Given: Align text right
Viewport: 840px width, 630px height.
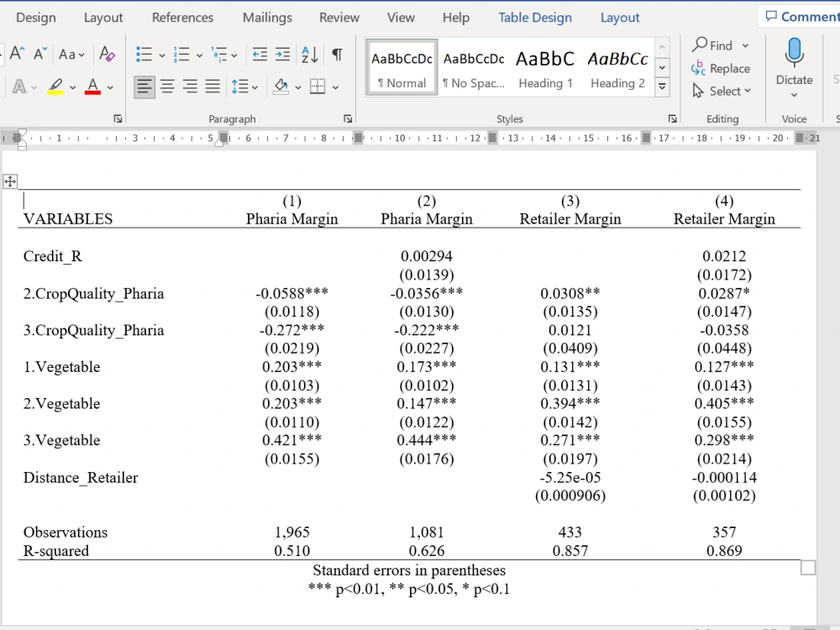Looking at the screenshot, I should click(x=190, y=87).
